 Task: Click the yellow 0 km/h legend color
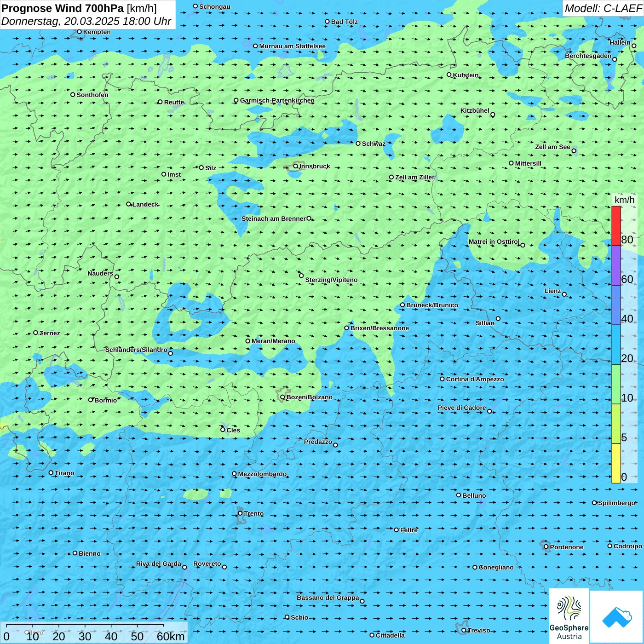point(616,463)
